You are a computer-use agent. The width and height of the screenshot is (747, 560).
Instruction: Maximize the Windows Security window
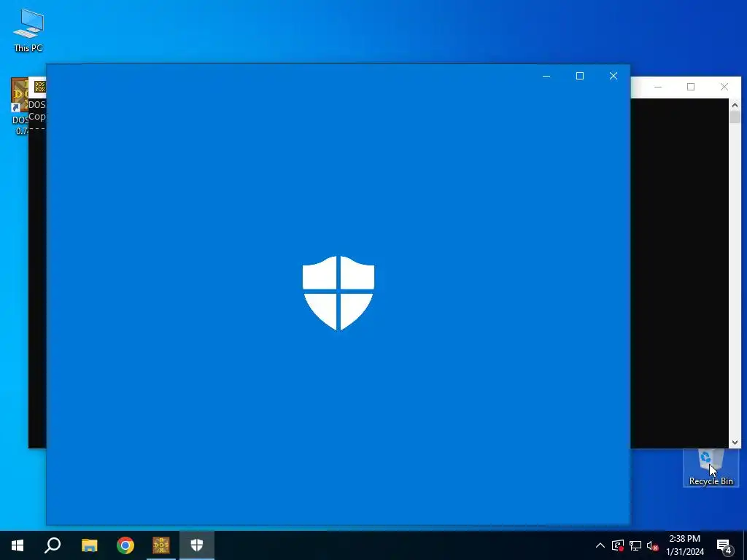click(x=580, y=76)
